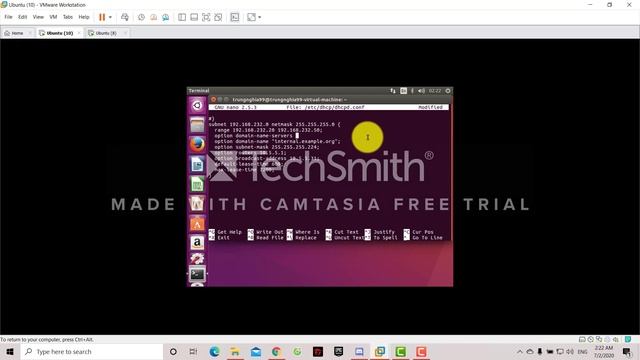Revert VM to previous snapshot icon

coord(153,17)
